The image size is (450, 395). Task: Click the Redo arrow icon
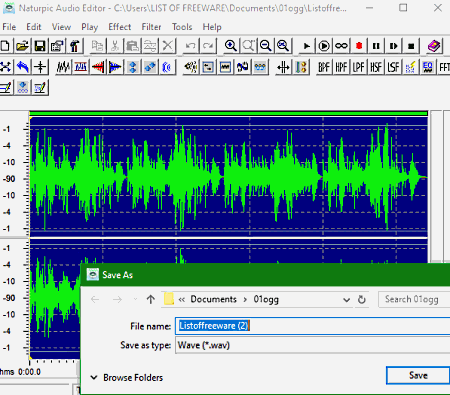point(208,46)
